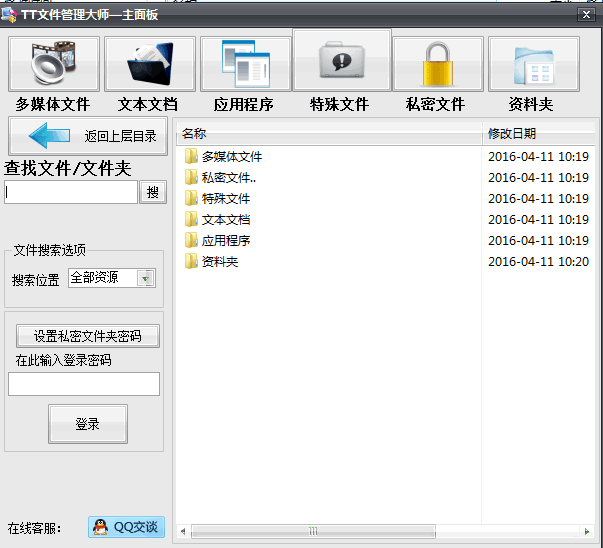
Task: Focus the 查找文件/文件夹 search input field
Action: 71,192
